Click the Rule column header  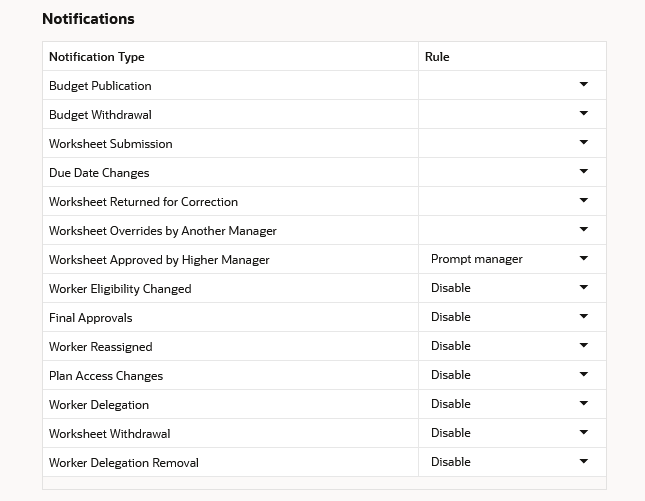pyautogui.click(x=437, y=57)
